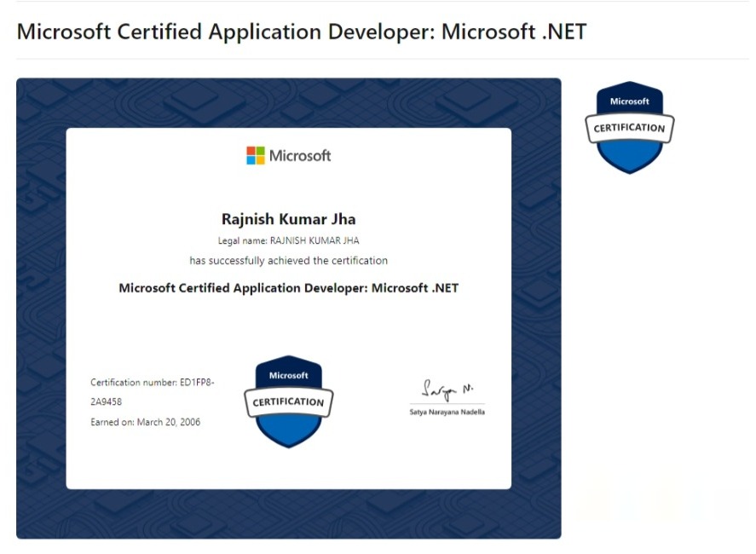
Task: Select the page heading Microsoft Certified Application Developer
Action: (302, 32)
